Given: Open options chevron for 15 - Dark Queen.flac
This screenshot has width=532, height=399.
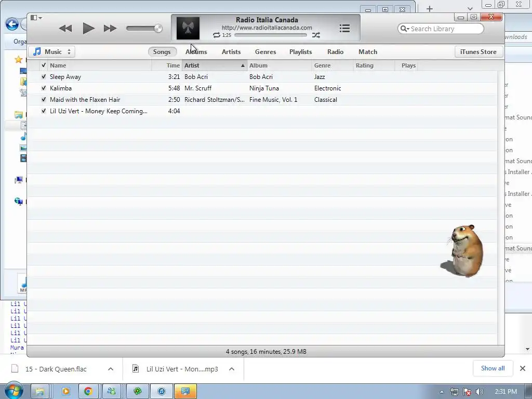Looking at the screenshot, I should [111, 369].
